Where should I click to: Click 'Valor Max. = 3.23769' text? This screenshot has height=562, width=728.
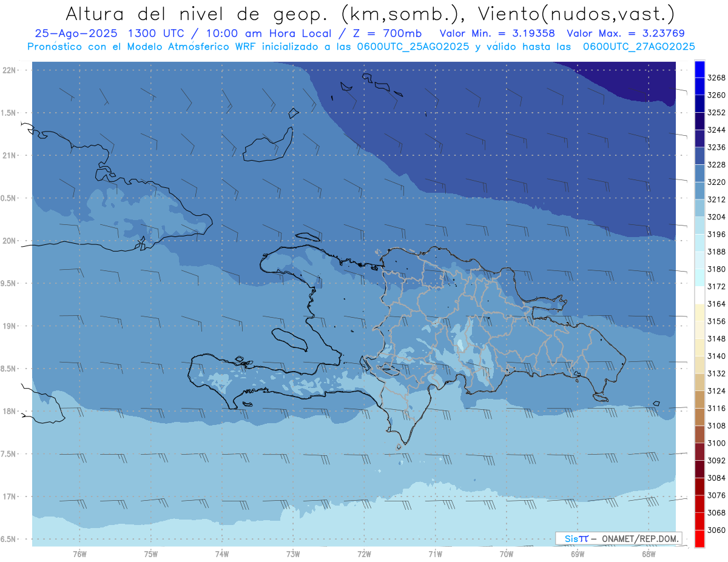(x=625, y=34)
